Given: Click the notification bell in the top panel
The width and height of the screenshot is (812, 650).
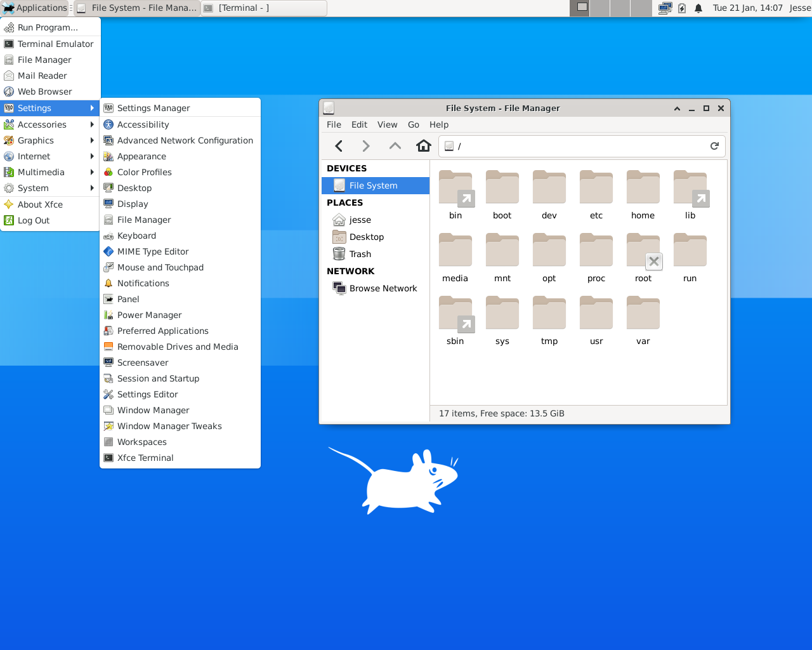Looking at the screenshot, I should point(698,8).
